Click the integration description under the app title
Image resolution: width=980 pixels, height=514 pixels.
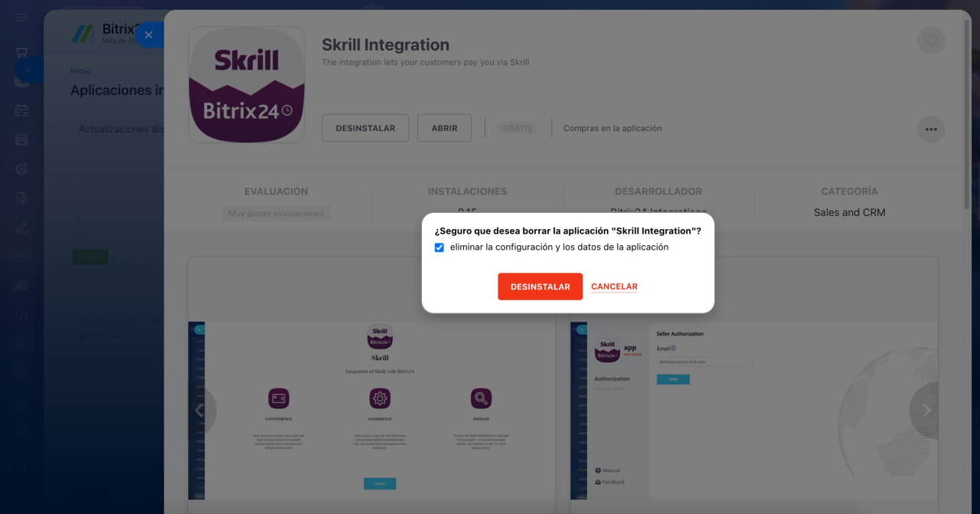pyautogui.click(x=425, y=62)
